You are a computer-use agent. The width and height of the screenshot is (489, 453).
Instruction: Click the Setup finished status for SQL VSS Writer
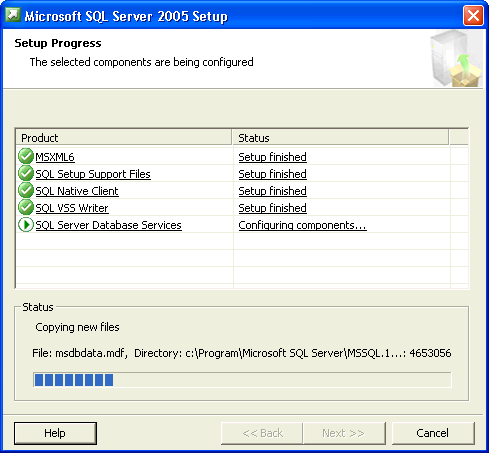pos(273,208)
